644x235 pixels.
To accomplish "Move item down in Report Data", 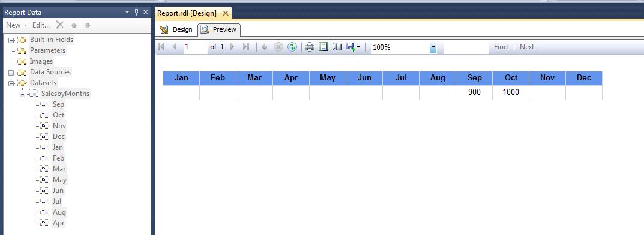I will (x=88, y=25).
